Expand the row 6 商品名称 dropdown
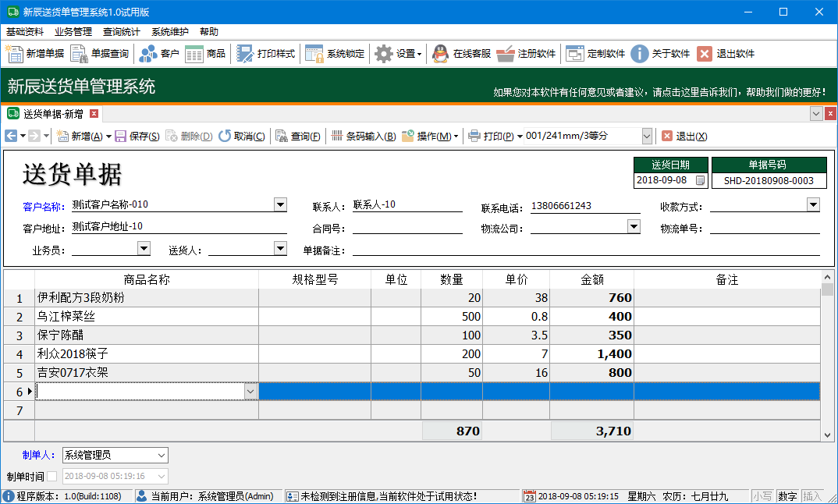This screenshot has width=838, height=504. click(x=250, y=392)
